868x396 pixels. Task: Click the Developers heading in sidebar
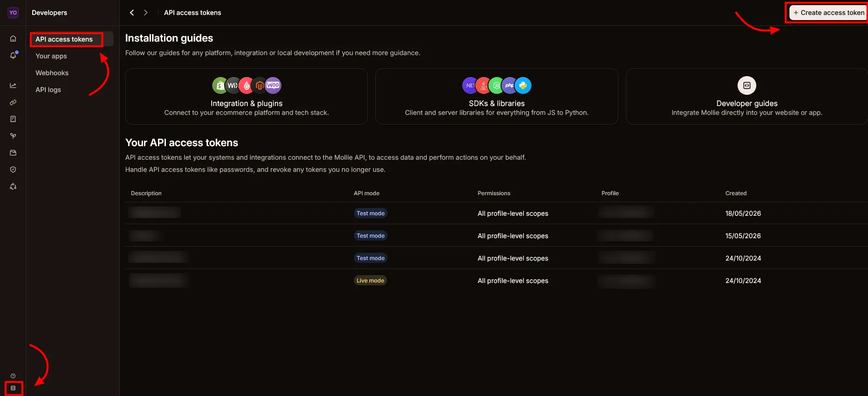50,13
